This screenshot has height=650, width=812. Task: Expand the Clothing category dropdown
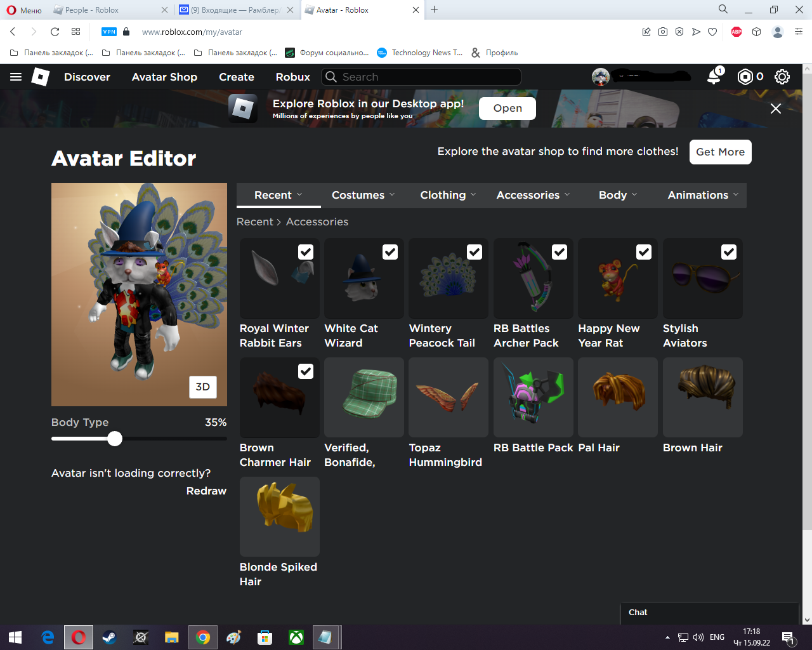[x=449, y=195]
